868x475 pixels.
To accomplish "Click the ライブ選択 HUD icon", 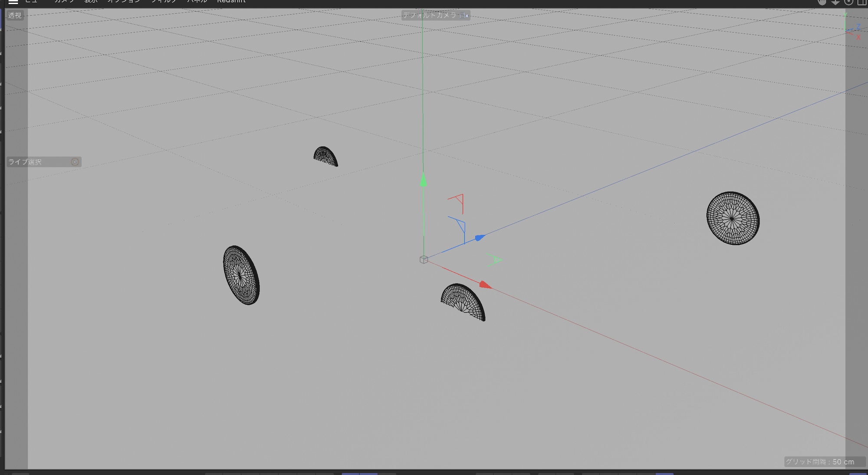I will click(75, 162).
